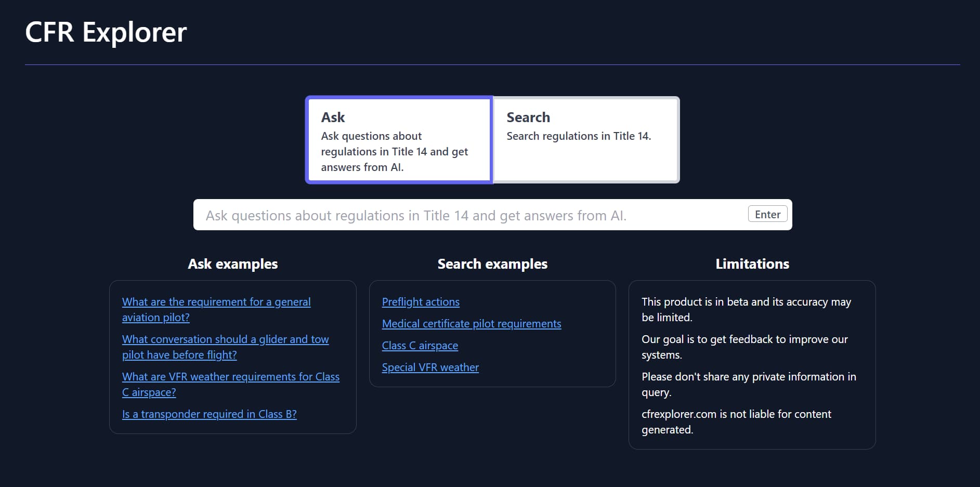Screen dimensions: 980x487
Task: Open the glider and tow pilot conversation example
Action: 225,347
